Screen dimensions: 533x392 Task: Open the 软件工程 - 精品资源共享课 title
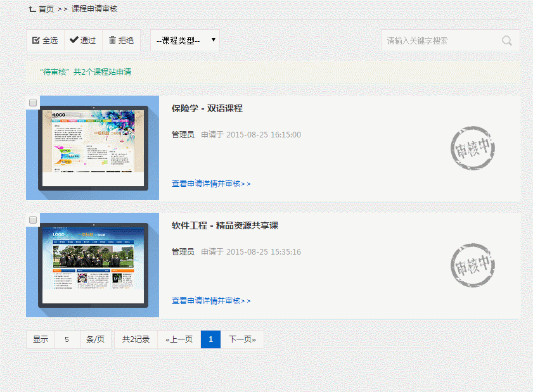point(225,225)
